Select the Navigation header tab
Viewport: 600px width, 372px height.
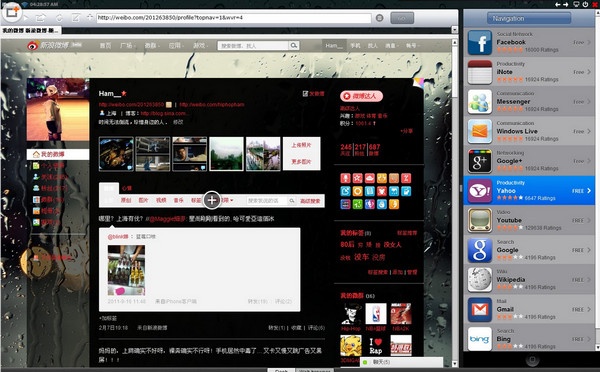click(529, 18)
